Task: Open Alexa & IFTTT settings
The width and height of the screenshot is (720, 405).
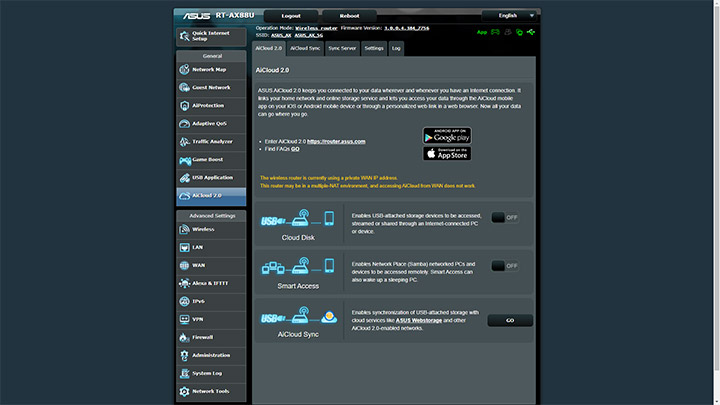Action: tap(211, 283)
